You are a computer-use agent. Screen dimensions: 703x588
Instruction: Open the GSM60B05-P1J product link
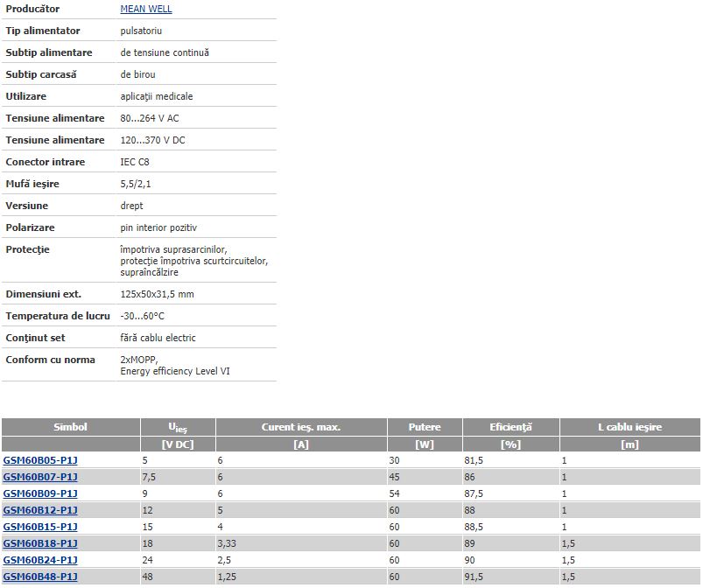point(40,460)
